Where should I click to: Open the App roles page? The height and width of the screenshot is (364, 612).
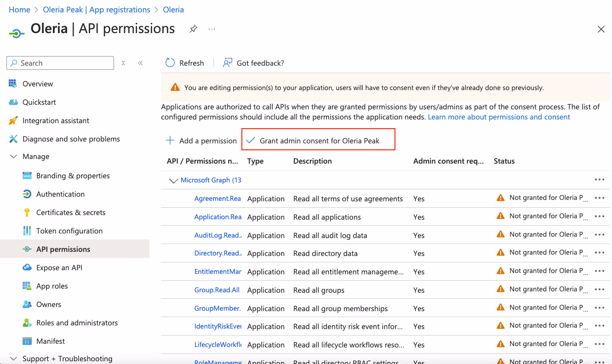click(x=52, y=286)
